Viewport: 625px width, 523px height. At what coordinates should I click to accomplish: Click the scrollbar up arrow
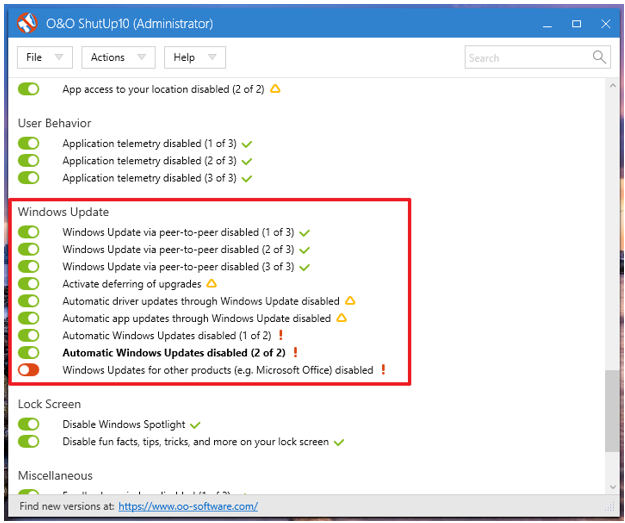click(x=613, y=85)
